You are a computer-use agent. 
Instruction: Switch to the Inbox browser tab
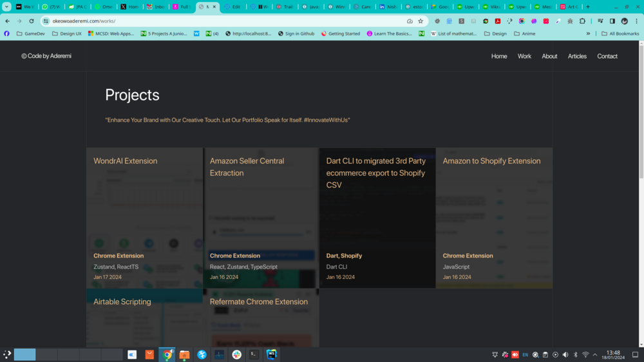tap(156, 6)
